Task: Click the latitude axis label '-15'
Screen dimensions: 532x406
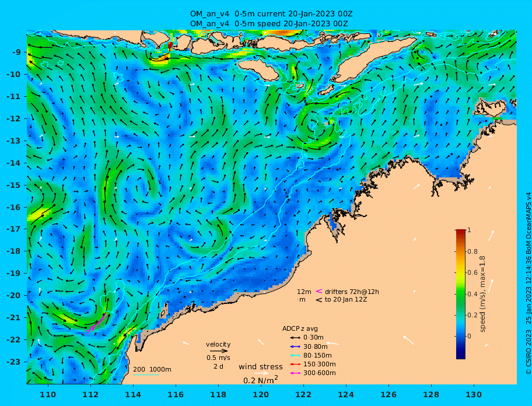Action: coord(14,185)
